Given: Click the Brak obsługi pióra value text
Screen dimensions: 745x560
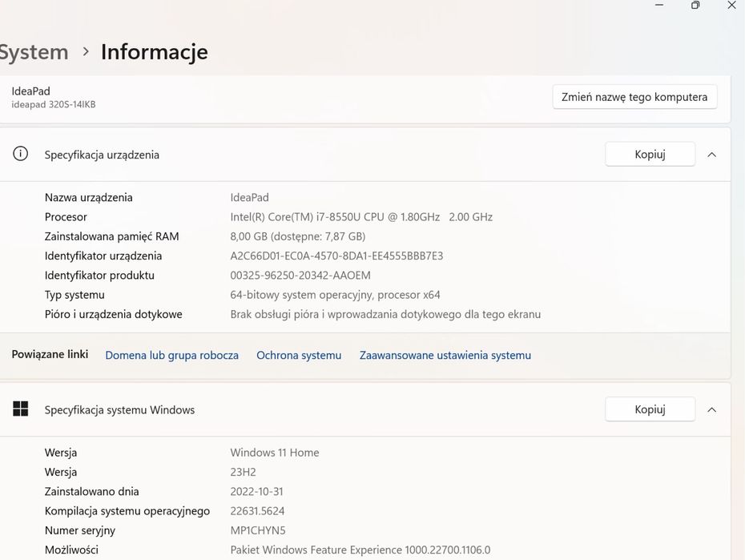Looking at the screenshot, I should tap(385, 314).
